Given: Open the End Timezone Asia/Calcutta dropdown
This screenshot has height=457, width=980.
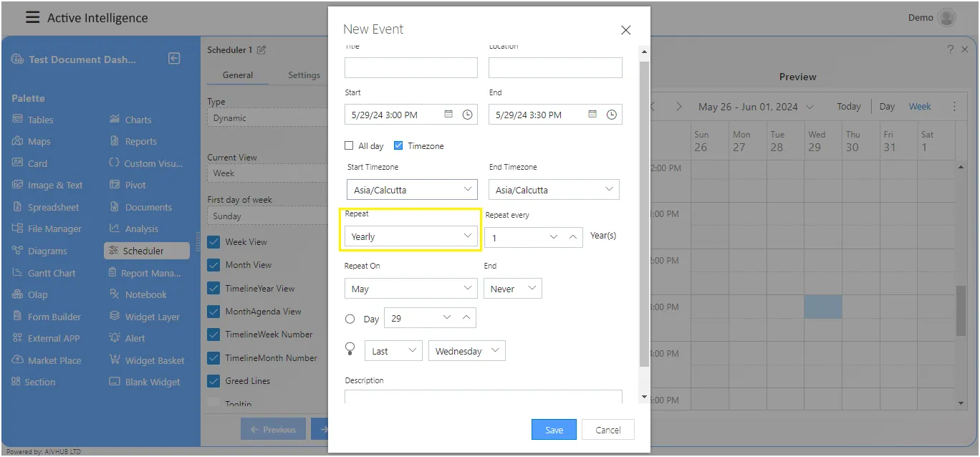Looking at the screenshot, I should 554,189.
